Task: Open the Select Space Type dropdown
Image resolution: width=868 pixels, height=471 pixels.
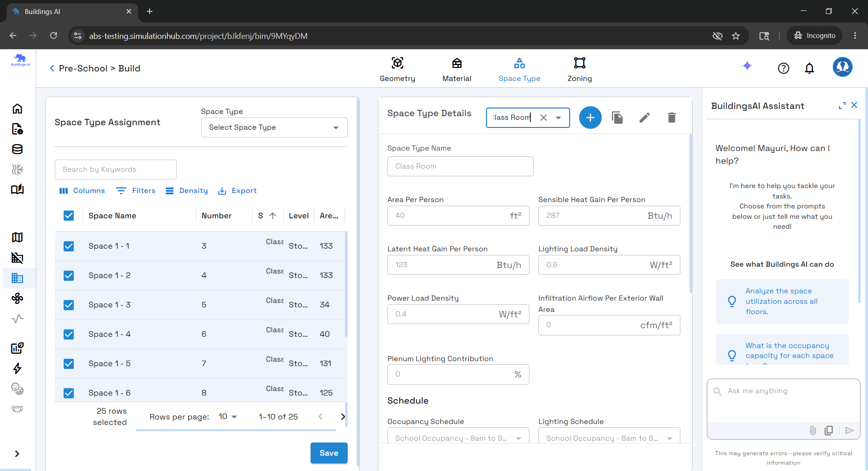Action: point(274,127)
